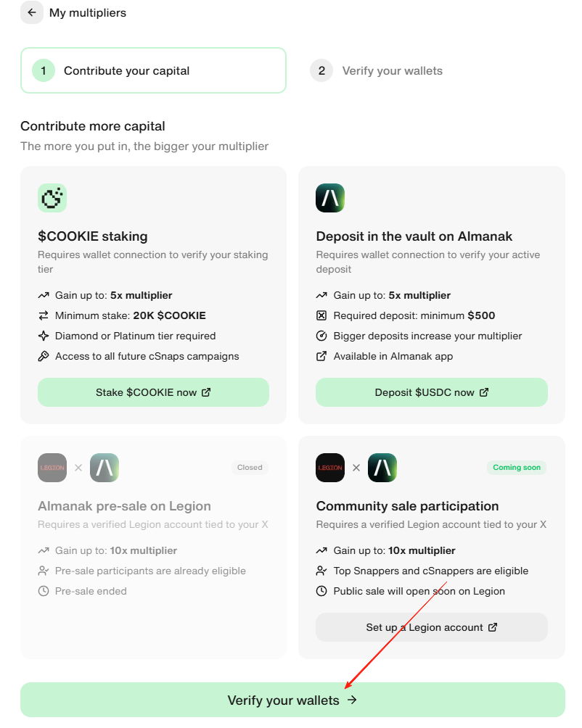Viewport: 582px width, 728px height.
Task: Click the Almanak logo on the closed pre-sale card
Action: [104, 468]
